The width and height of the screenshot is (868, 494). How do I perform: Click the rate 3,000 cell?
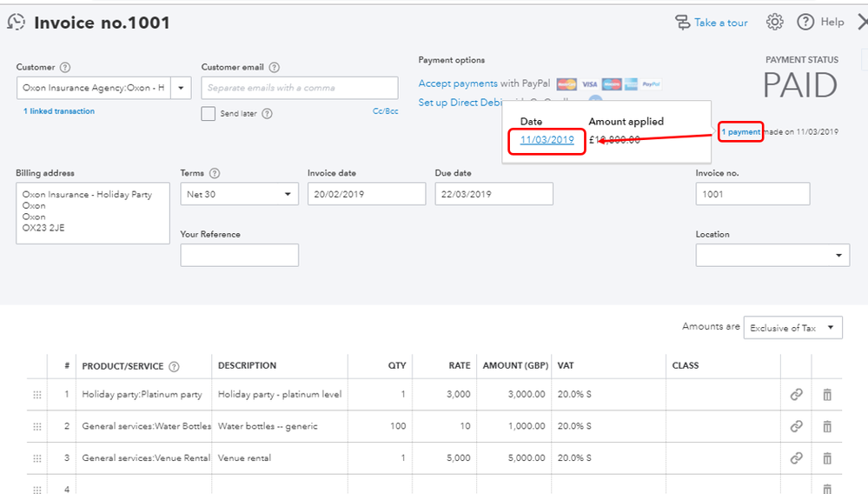point(445,394)
